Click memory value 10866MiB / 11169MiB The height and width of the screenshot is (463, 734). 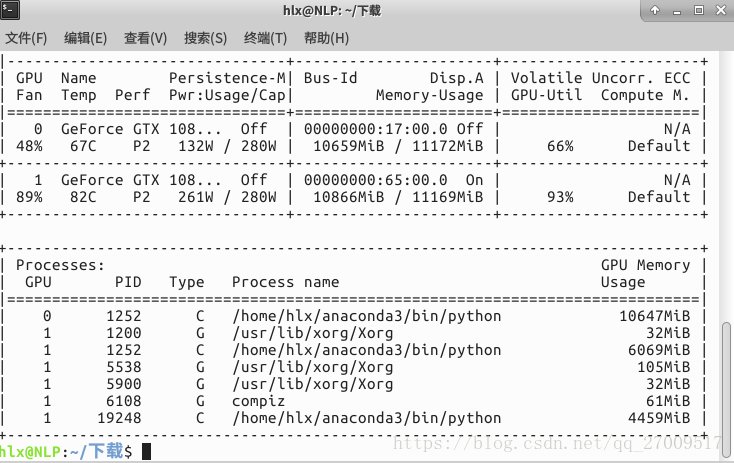click(x=398, y=197)
